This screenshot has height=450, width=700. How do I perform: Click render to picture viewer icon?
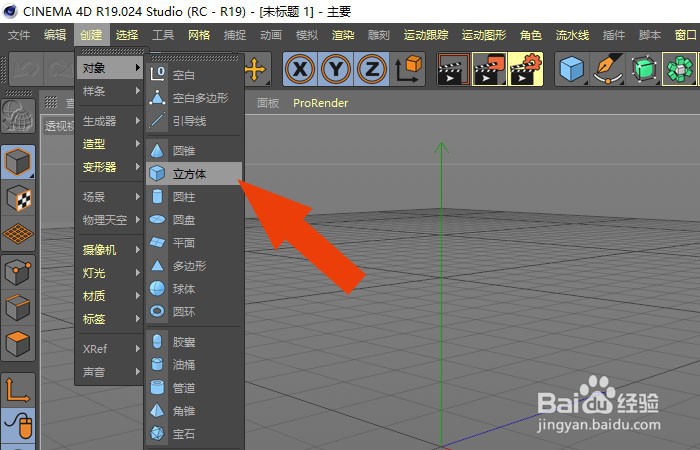pyautogui.click(x=489, y=69)
